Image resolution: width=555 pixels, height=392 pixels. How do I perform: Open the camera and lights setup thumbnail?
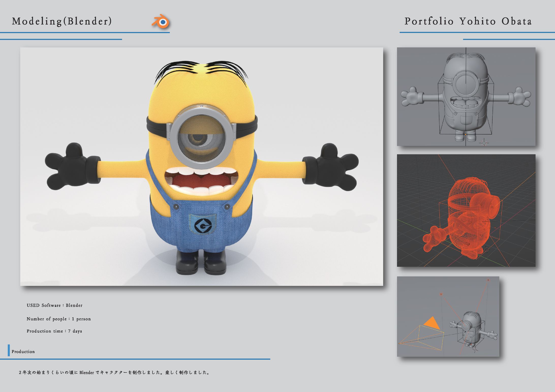click(448, 317)
